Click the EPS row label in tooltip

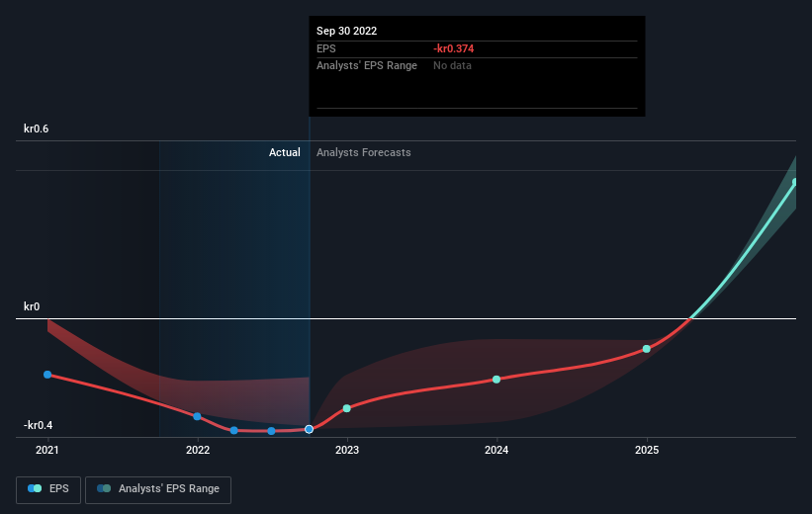click(x=326, y=48)
